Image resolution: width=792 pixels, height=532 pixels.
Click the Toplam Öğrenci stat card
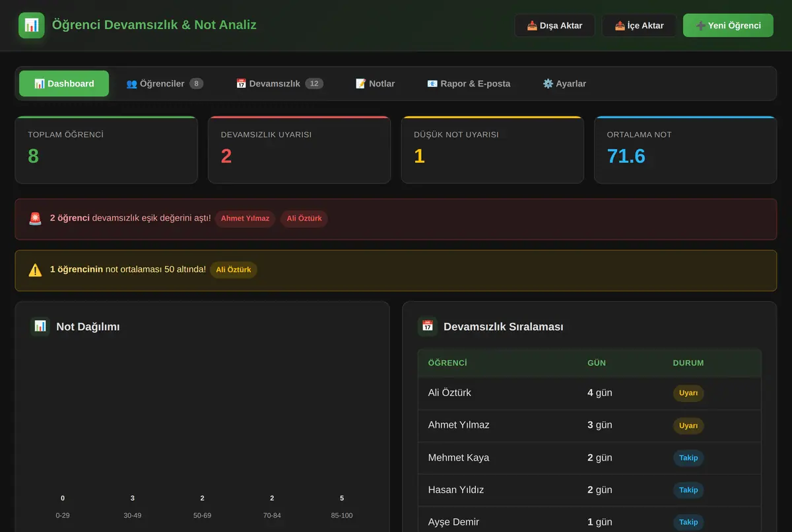coord(106,150)
